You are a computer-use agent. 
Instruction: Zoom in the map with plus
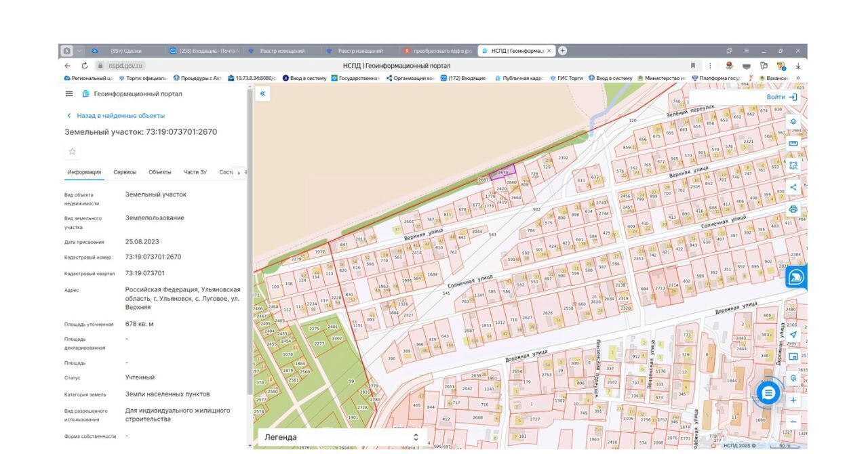click(x=793, y=400)
